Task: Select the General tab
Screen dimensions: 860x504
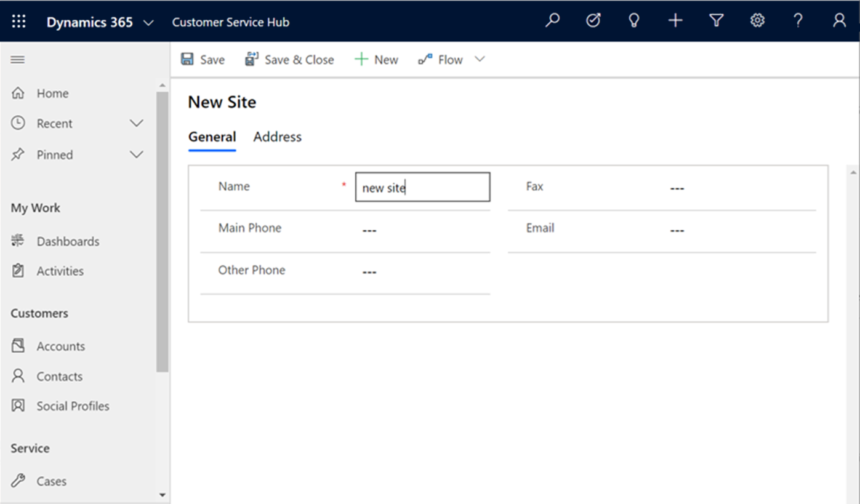Action: click(212, 137)
